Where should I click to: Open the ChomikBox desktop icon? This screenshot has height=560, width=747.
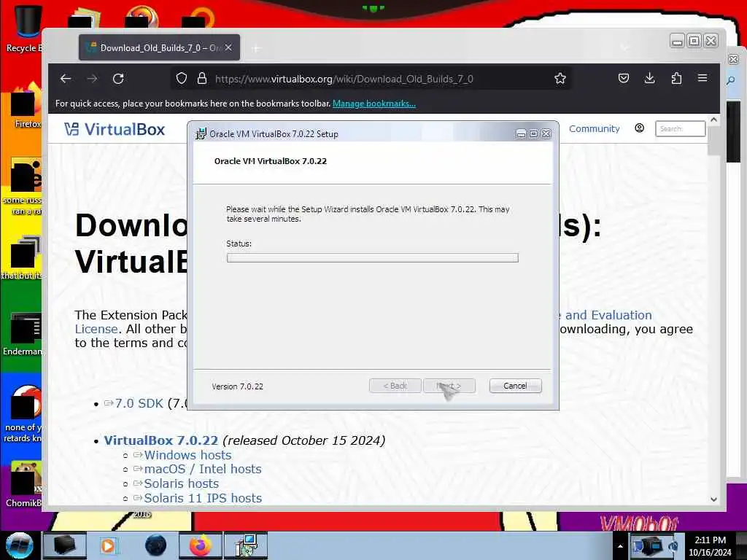pyautogui.click(x=23, y=484)
